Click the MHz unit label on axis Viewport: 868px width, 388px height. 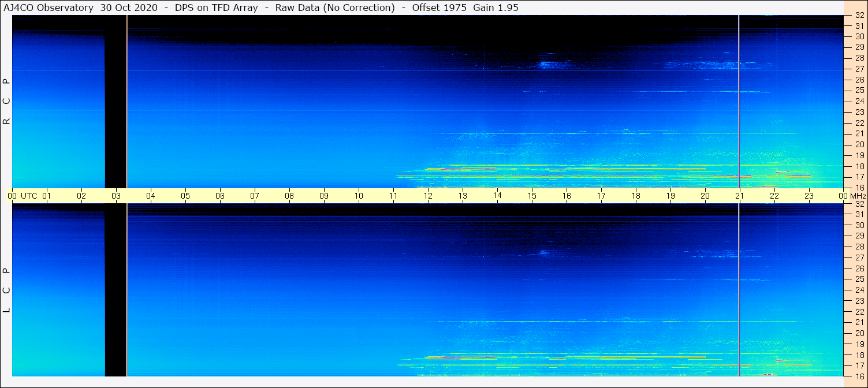[x=858, y=196]
